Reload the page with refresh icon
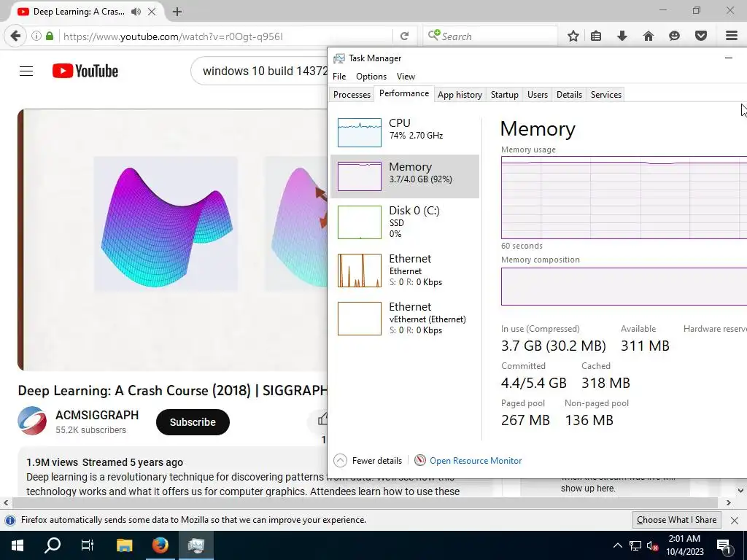Screen dimensions: 747x560 coord(404,36)
